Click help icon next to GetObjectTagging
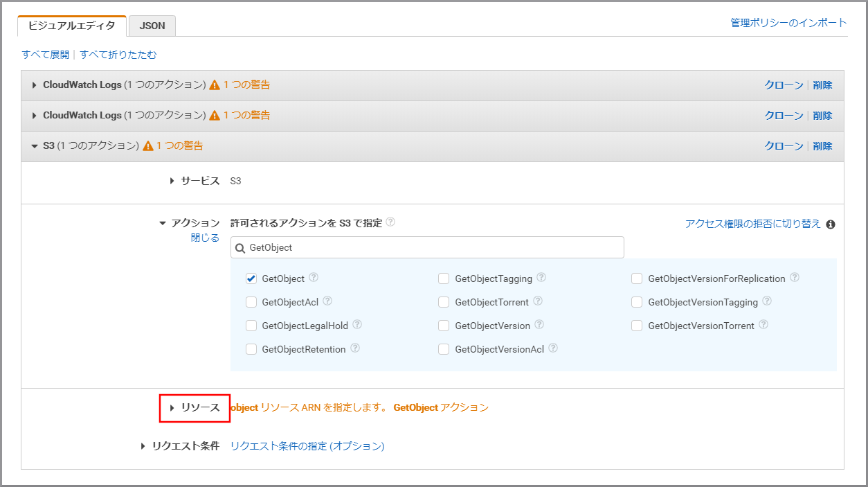This screenshot has width=868, height=487. tap(541, 278)
